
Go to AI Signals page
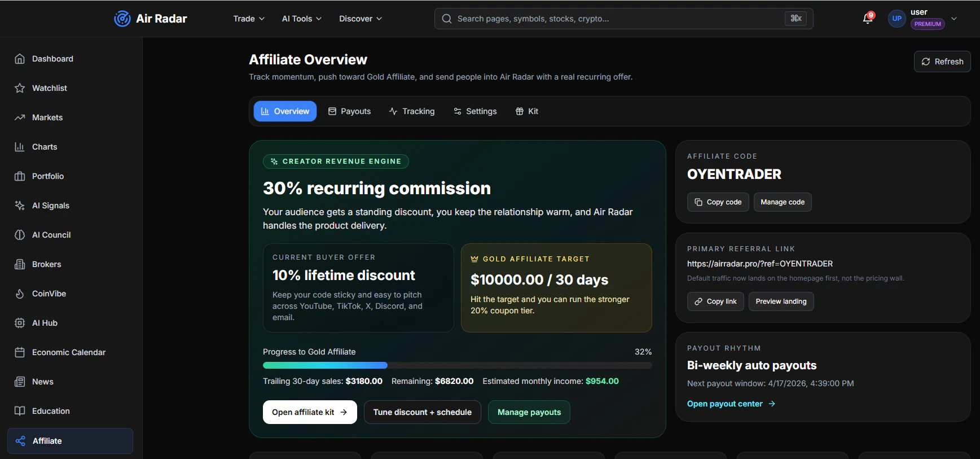(x=71, y=206)
